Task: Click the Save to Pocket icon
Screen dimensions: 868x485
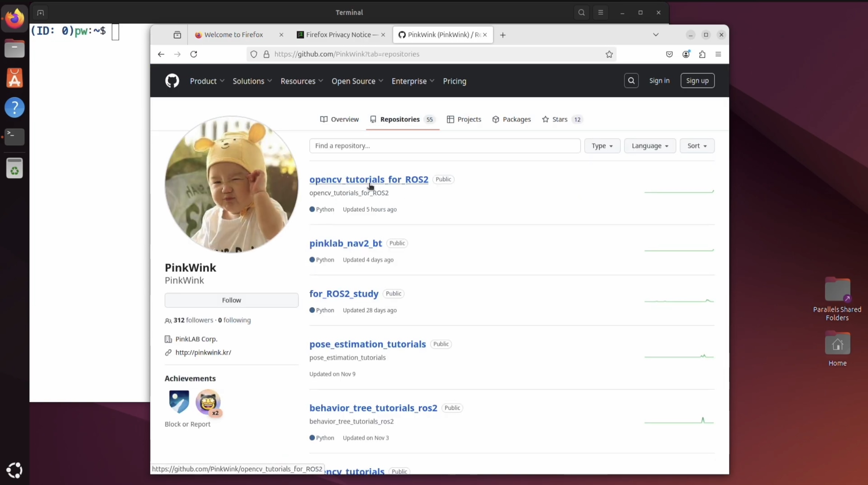Action: [669, 54]
